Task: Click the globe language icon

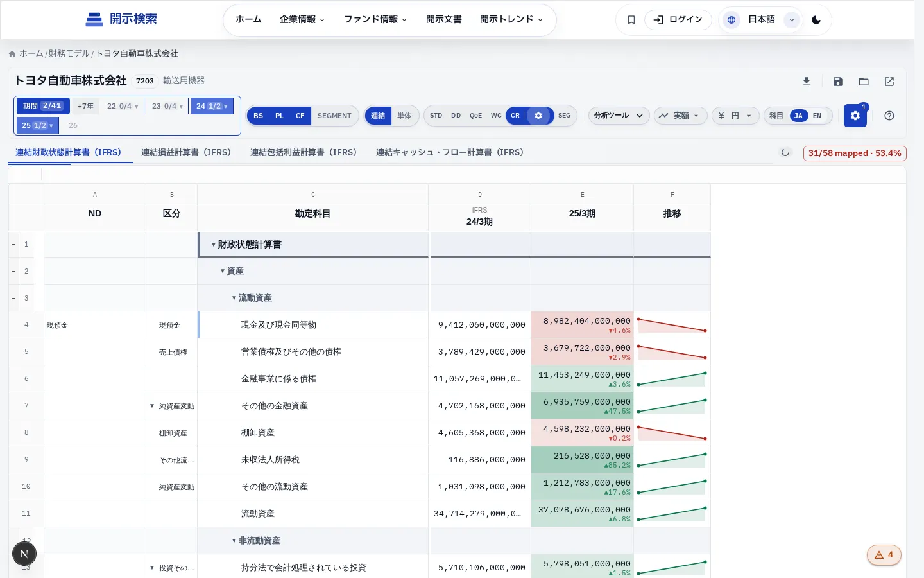Action: 731,20
